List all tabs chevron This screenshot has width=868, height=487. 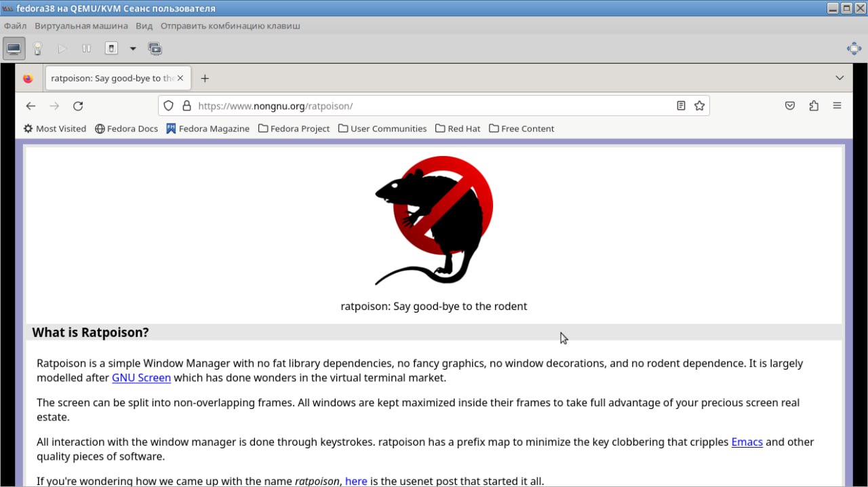(840, 78)
